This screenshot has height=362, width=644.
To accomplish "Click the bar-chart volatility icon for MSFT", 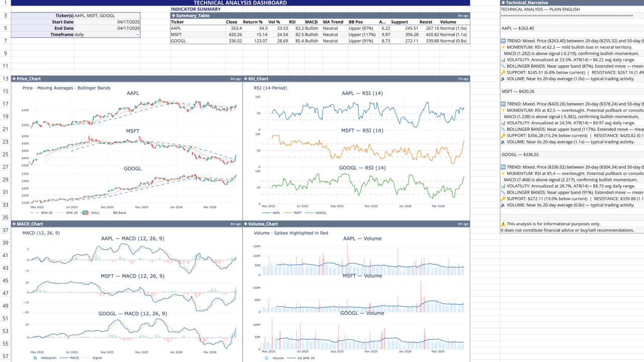I will tap(503, 123).
